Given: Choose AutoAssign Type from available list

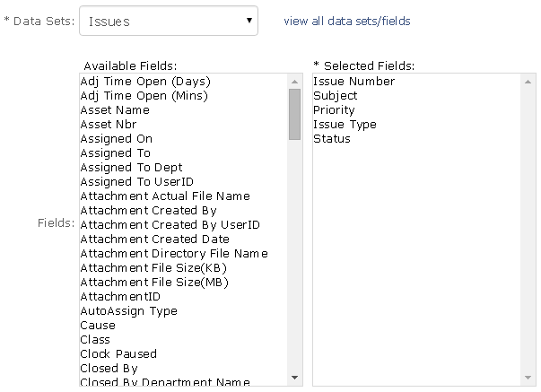Looking at the screenshot, I should coord(128,311).
